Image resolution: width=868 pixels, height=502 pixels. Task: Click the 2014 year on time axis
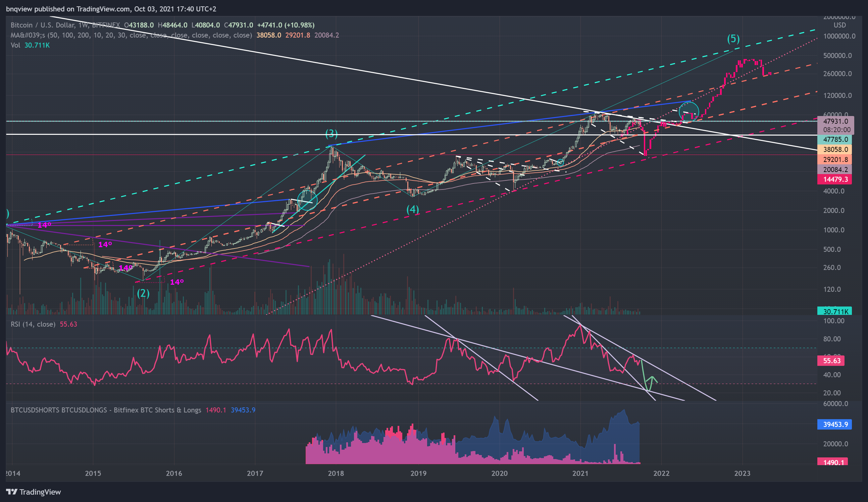(13, 473)
